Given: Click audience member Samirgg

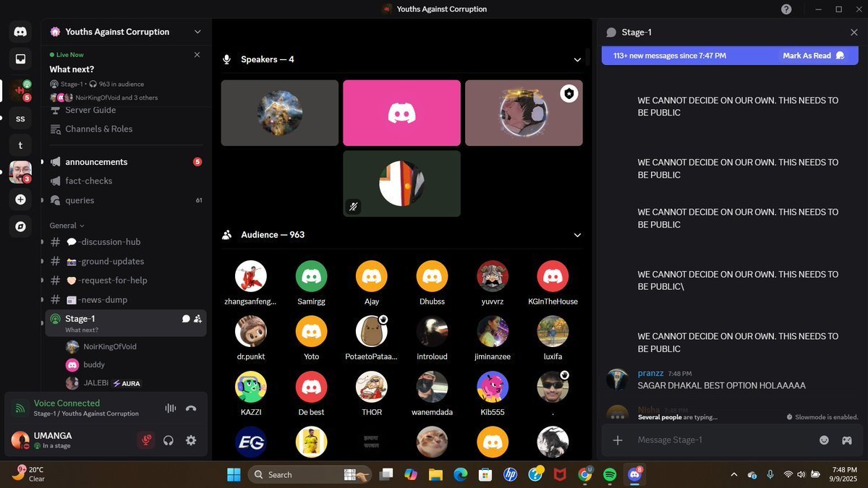Looking at the screenshot, I should (311, 283).
